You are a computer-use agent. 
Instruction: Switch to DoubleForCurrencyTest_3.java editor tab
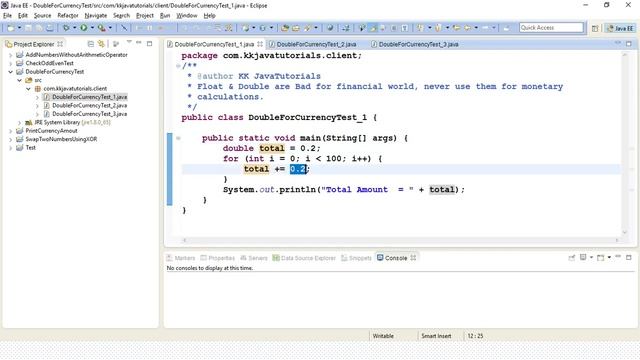pos(415,44)
